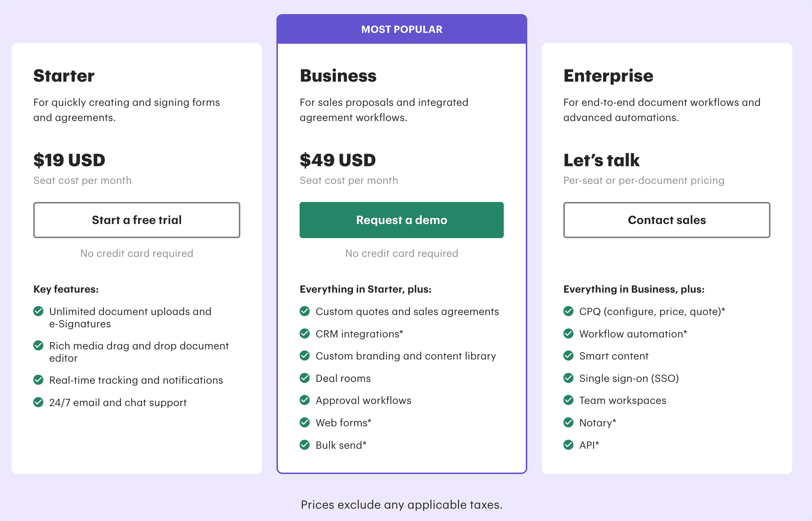Click checkmark icon beside Notary
This screenshot has width=812, height=521.
[568, 422]
